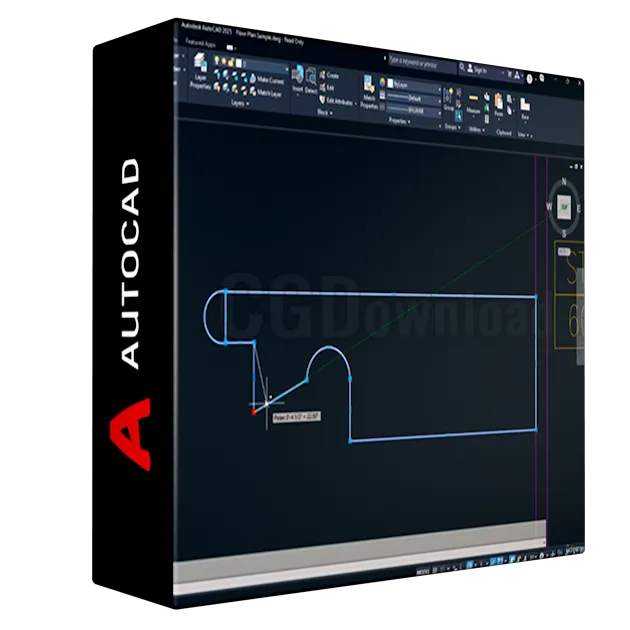Click the Copy Clip icon beside Paste
The height and width of the screenshot is (630, 630).
coord(509,99)
